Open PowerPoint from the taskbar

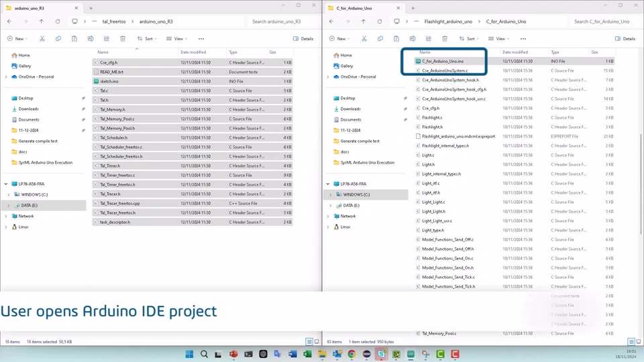pos(233,354)
